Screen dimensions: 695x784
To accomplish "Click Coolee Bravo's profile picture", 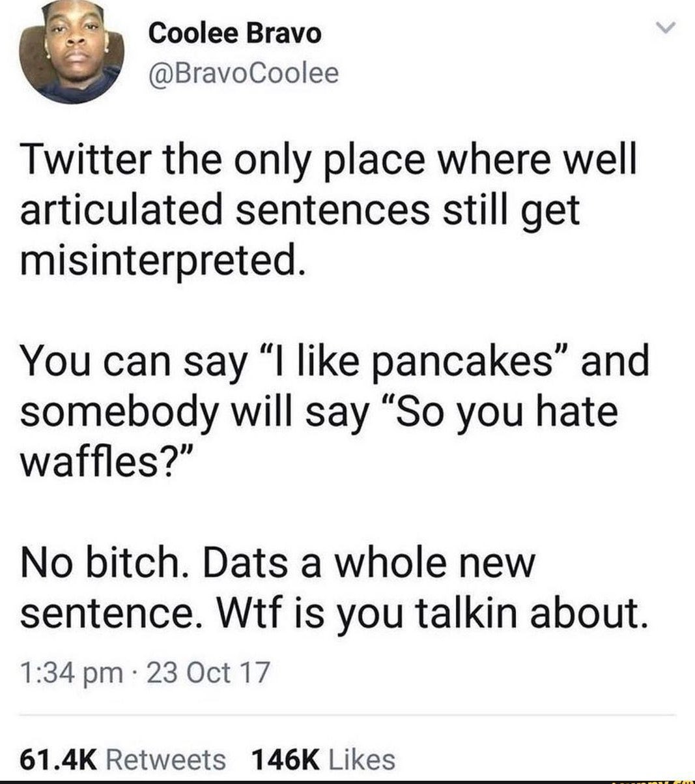I will [72, 55].
